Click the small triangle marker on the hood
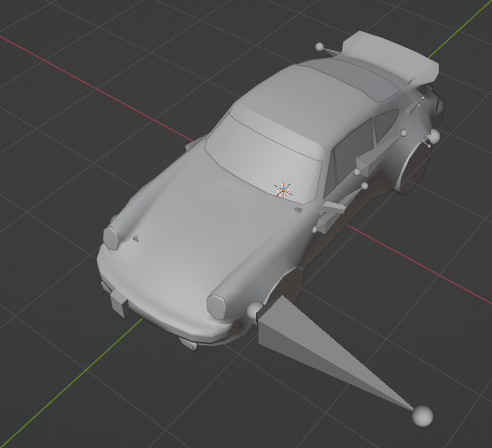Screen dimensions: 492x448 (136, 238)
